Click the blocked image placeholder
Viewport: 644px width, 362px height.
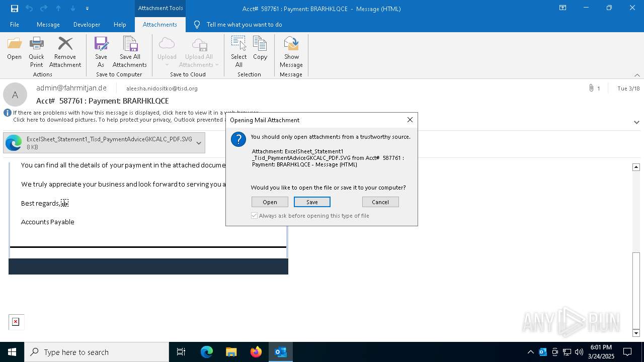pyautogui.click(x=16, y=322)
